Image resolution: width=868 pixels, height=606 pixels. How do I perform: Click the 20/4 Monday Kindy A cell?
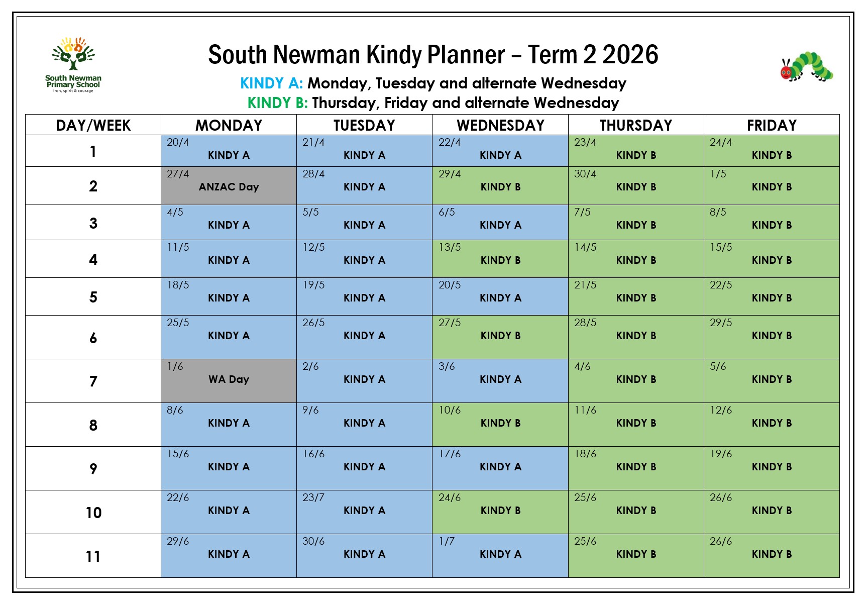(229, 151)
